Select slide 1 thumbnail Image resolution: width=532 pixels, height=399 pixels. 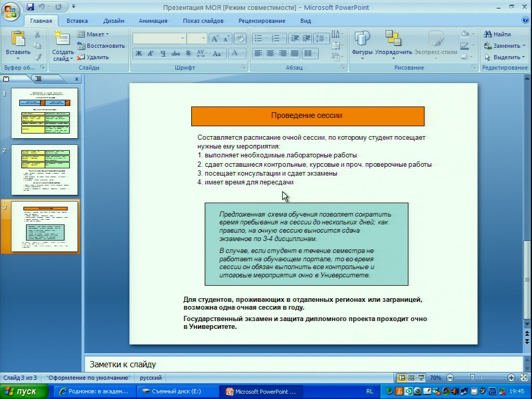pyautogui.click(x=45, y=113)
